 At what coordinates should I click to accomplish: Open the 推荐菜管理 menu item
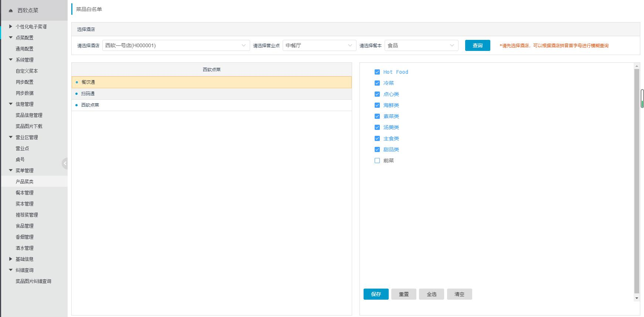[x=27, y=215]
